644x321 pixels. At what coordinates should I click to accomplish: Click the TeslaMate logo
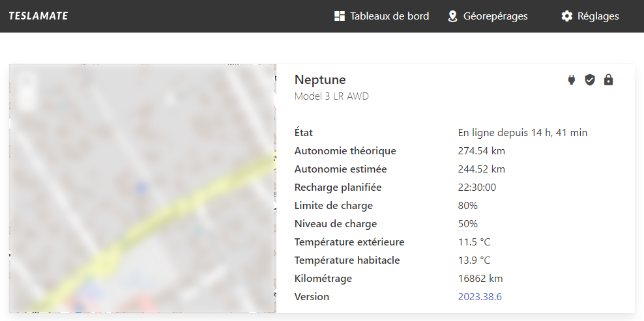tap(38, 16)
